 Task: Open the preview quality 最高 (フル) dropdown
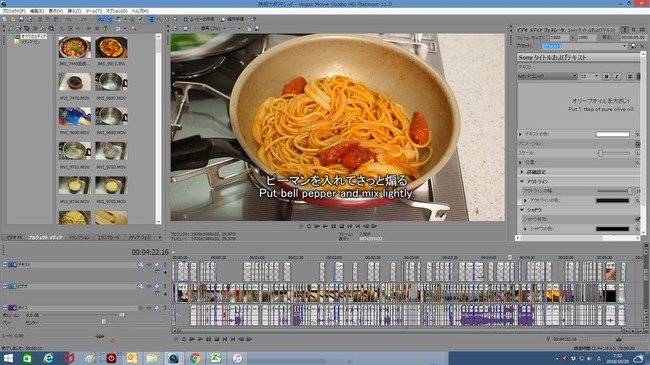coord(213,29)
